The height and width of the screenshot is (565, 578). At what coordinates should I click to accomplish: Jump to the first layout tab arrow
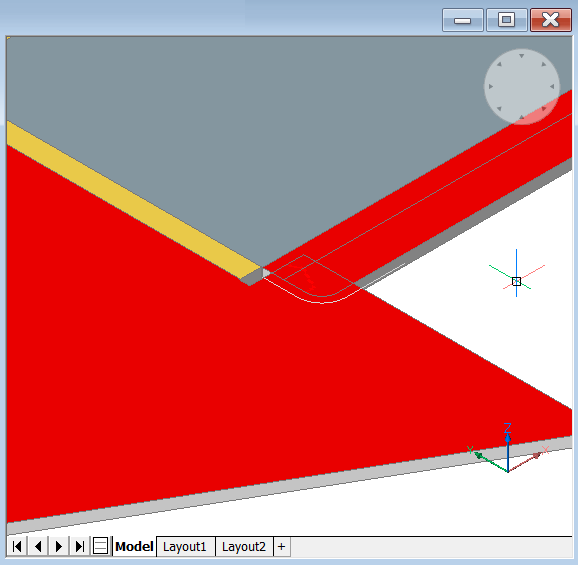[x=17, y=546]
